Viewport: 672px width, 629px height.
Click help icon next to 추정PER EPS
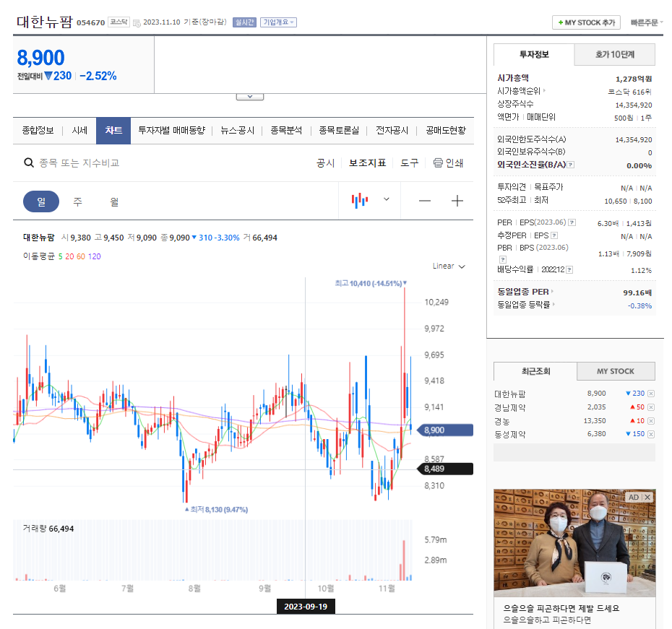pos(554,235)
